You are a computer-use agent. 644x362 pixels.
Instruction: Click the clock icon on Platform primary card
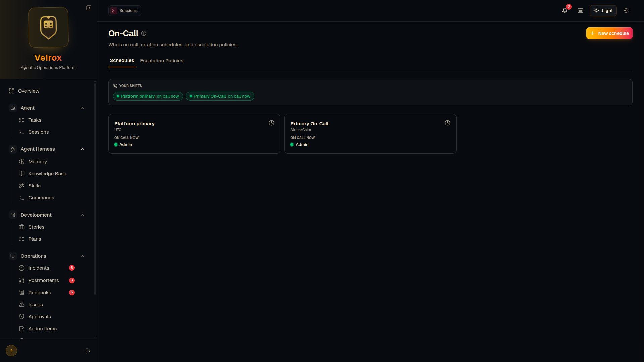(x=271, y=123)
